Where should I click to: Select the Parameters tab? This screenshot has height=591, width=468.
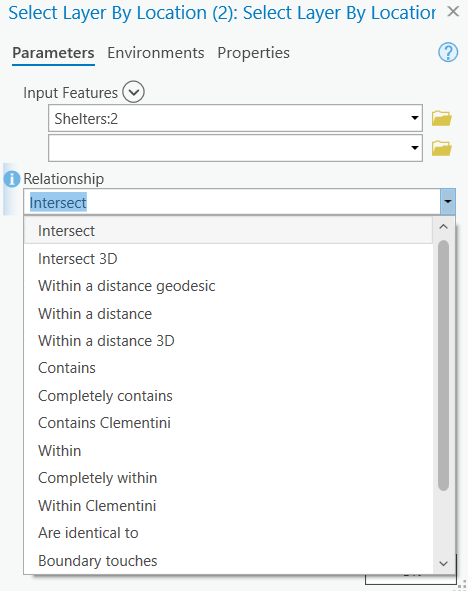tap(53, 53)
